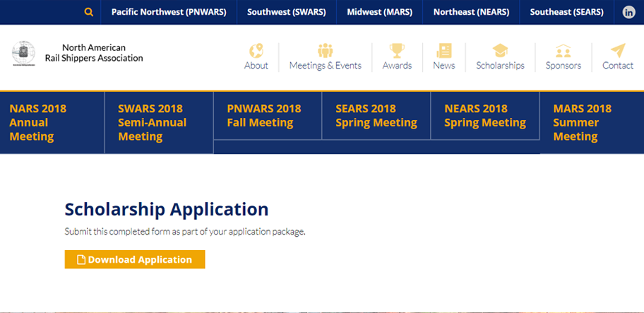The width and height of the screenshot is (644, 313).
Task: Click the Sponsors people-under-roof icon
Action: [563, 51]
